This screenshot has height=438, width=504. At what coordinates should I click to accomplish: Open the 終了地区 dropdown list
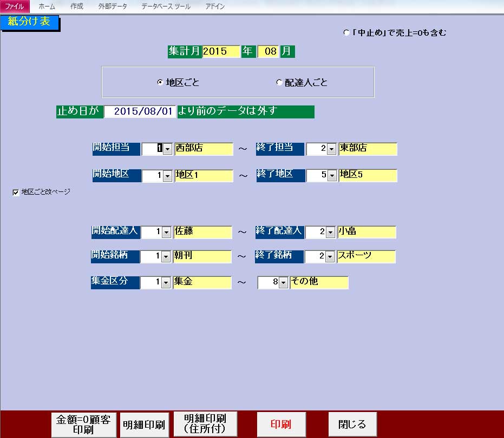point(331,176)
